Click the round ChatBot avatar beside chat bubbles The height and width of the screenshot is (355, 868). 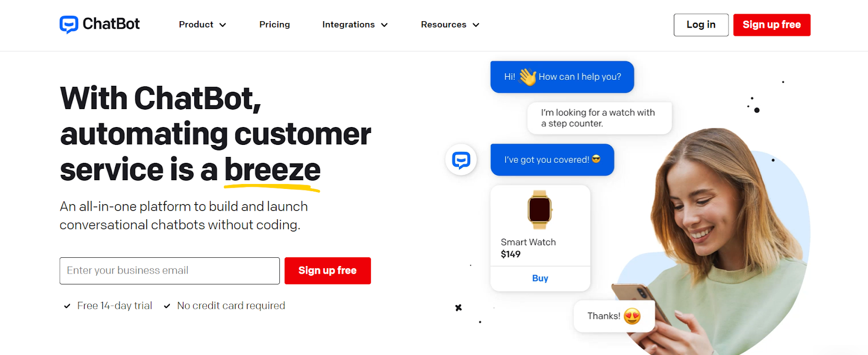461,160
